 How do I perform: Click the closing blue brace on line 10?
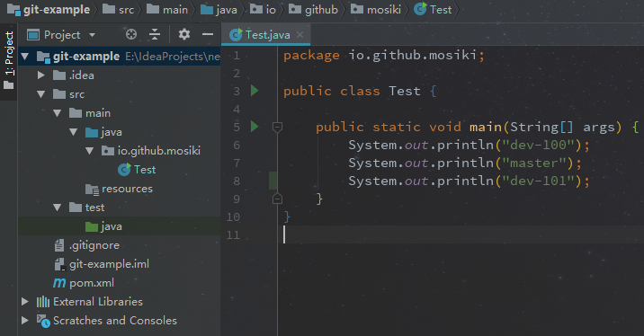click(287, 217)
